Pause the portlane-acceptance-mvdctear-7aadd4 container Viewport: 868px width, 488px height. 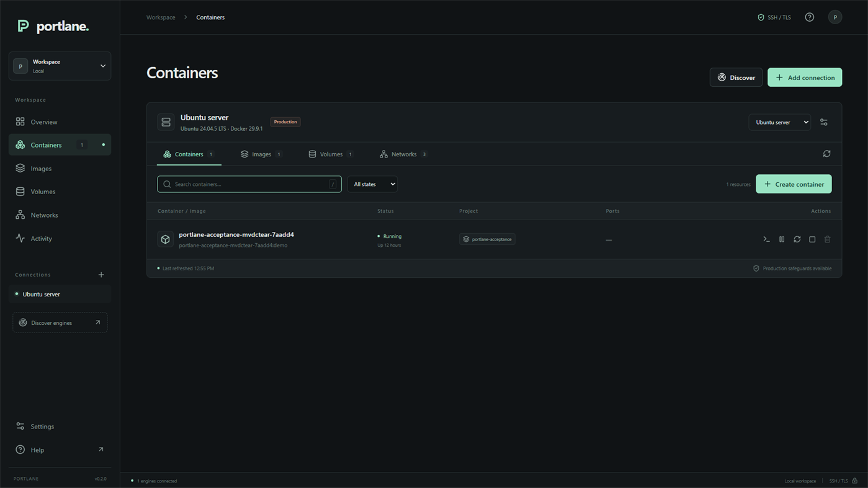pyautogui.click(x=782, y=239)
